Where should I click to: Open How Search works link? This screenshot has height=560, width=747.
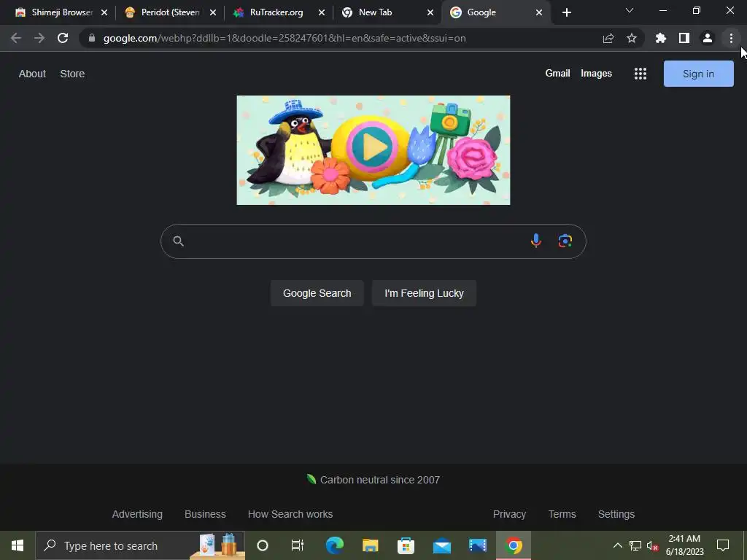[x=290, y=514]
